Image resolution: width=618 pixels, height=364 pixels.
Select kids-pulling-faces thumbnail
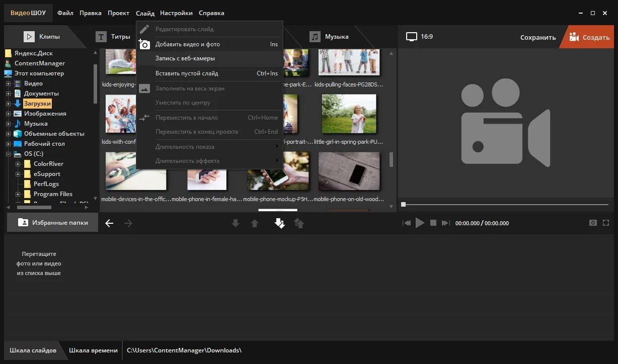349,62
